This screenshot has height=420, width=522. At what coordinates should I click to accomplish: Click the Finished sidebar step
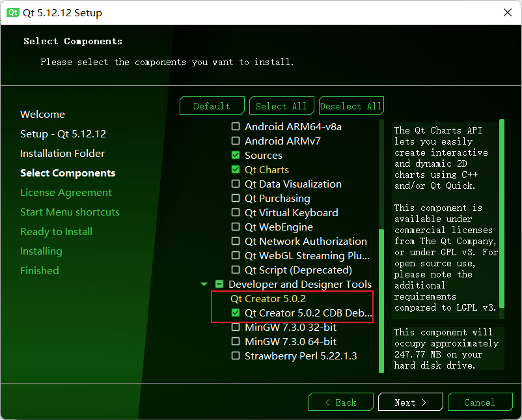point(40,270)
